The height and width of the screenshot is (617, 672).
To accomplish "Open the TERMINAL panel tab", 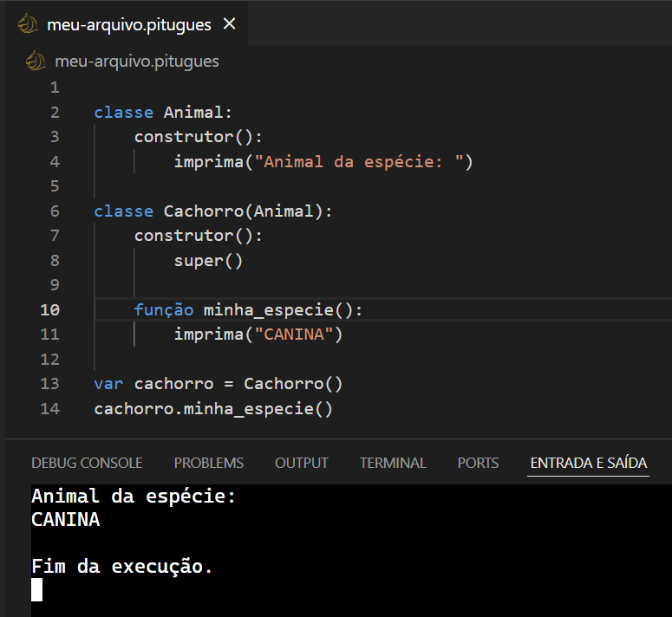I will click(393, 463).
